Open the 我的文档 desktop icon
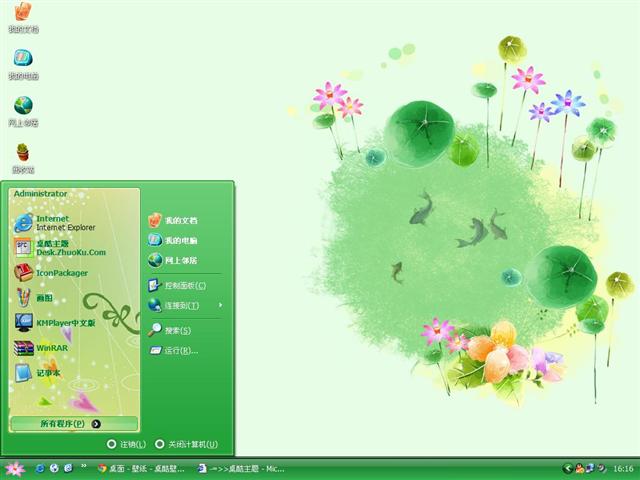Image resolution: width=640 pixels, height=480 pixels. 23,17
